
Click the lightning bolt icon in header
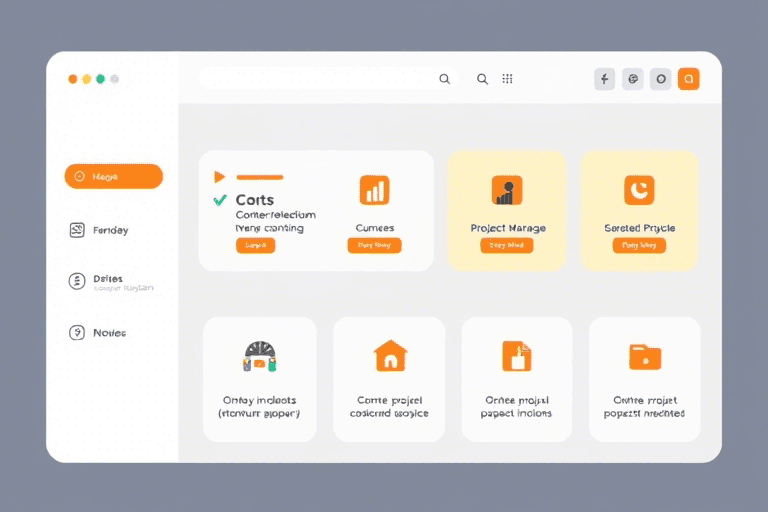click(604, 79)
